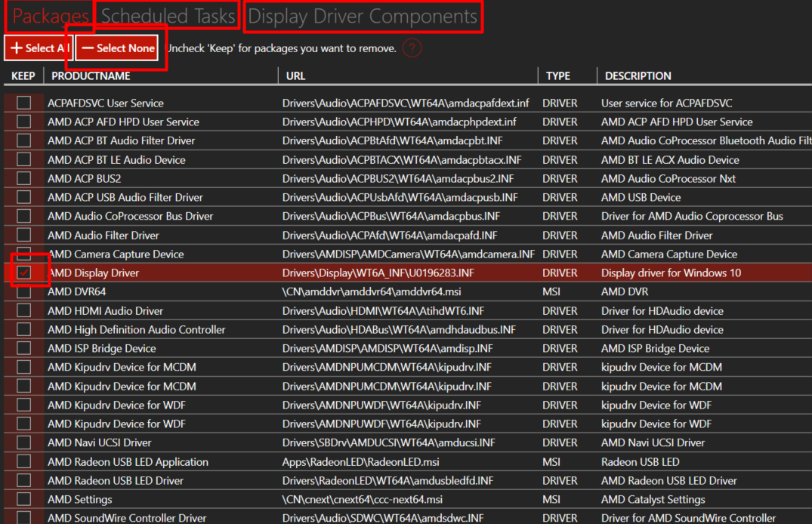The height and width of the screenshot is (524, 812).
Task: Check Keep for AMD Radeon USB LED Application
Action: tap(24, 461)
